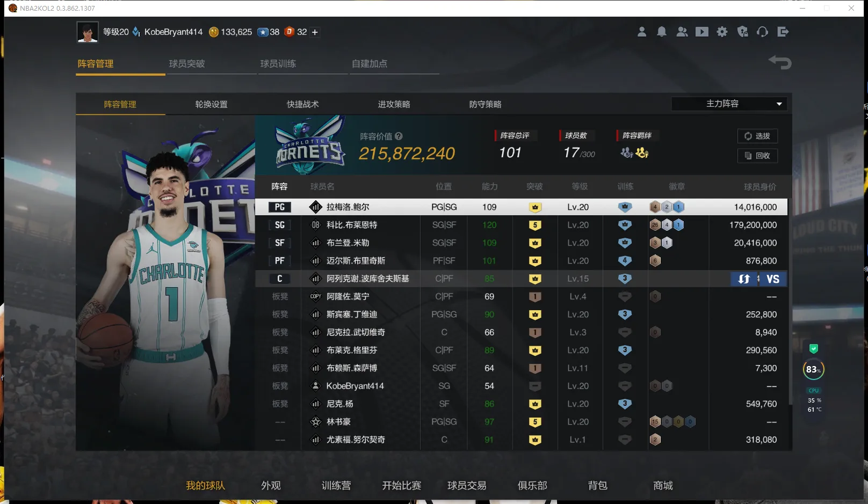Open the settings gear icon

click(722, 32)
